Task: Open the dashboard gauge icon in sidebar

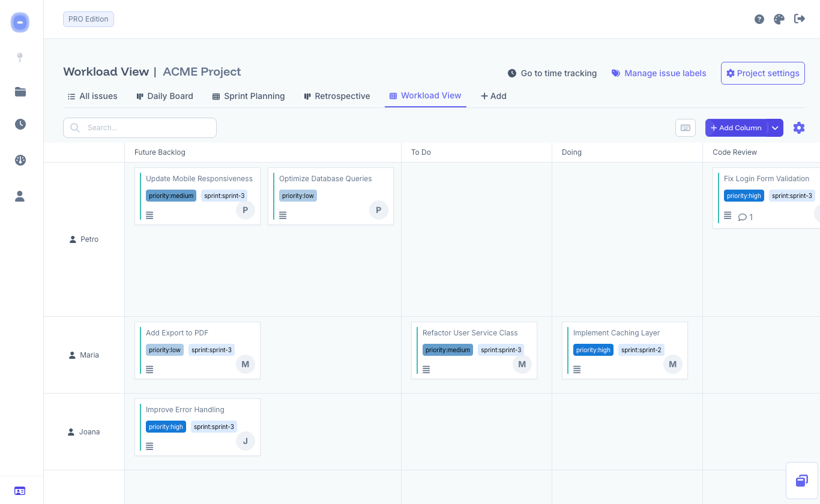Action: pyautogui.click(x=20, y=160)
